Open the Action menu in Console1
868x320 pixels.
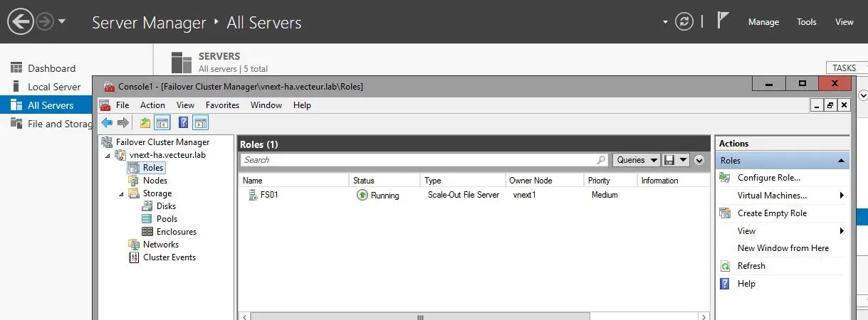pos(152,105)
